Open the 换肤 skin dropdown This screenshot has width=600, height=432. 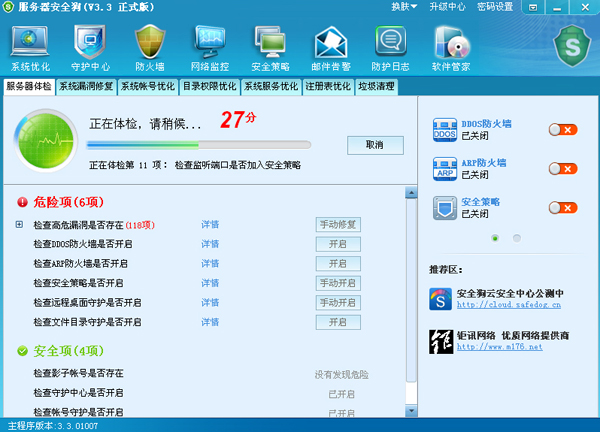click(x=404, y=7)
